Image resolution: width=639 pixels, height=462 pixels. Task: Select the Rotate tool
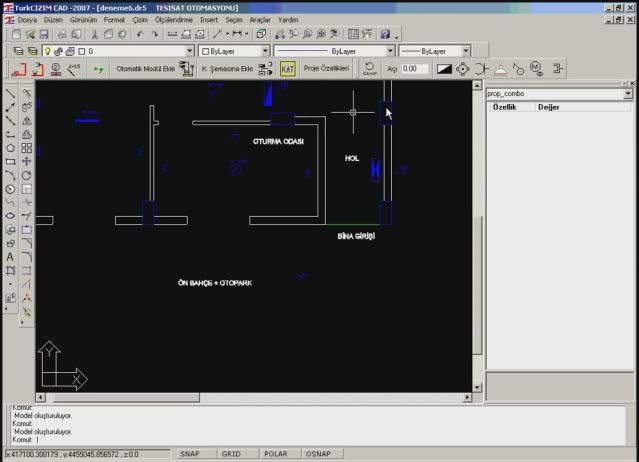click(26, 176)
